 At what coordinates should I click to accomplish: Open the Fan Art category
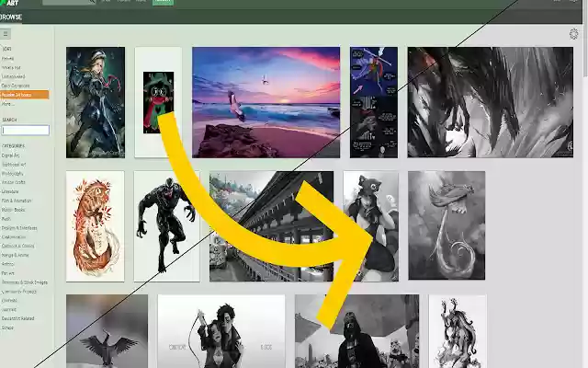click(8, 273)
